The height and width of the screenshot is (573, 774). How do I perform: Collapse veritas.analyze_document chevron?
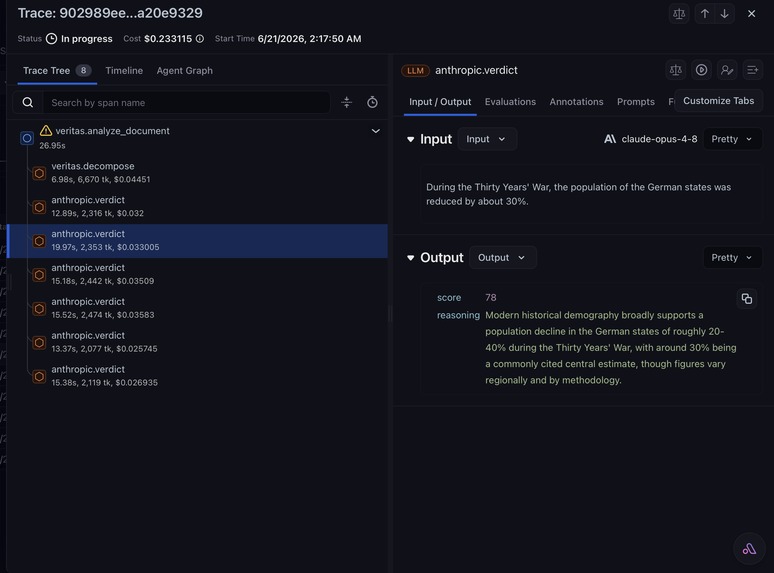point(376,131)
